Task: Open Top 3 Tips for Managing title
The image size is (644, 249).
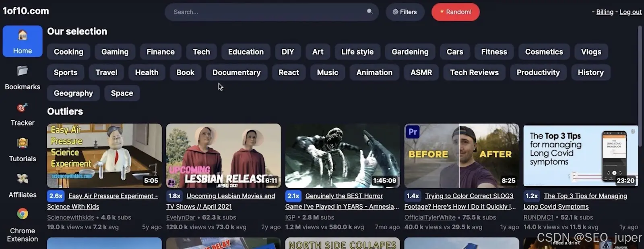Action: coord(576,201)
